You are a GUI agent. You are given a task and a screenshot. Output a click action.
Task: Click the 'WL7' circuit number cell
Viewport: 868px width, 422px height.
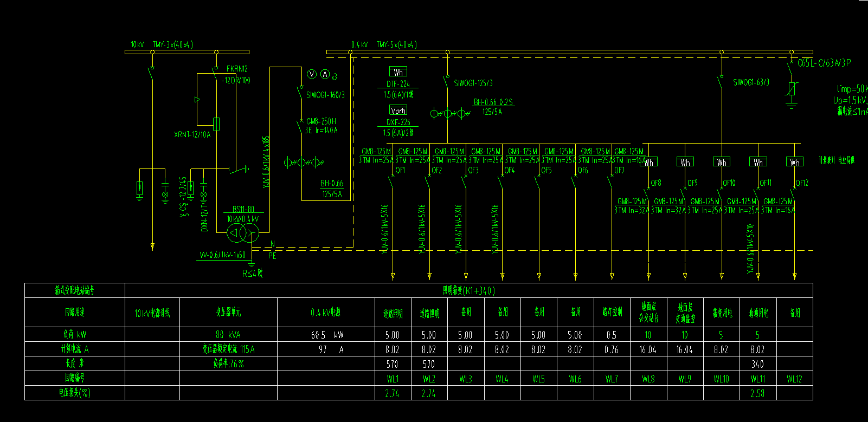[612, 379]
